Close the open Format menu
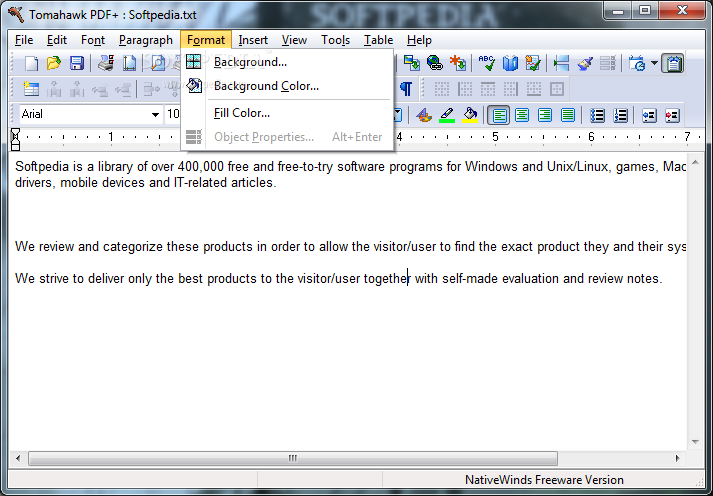Viewport: 713px width, 496px height. click(x=206, y=40)
